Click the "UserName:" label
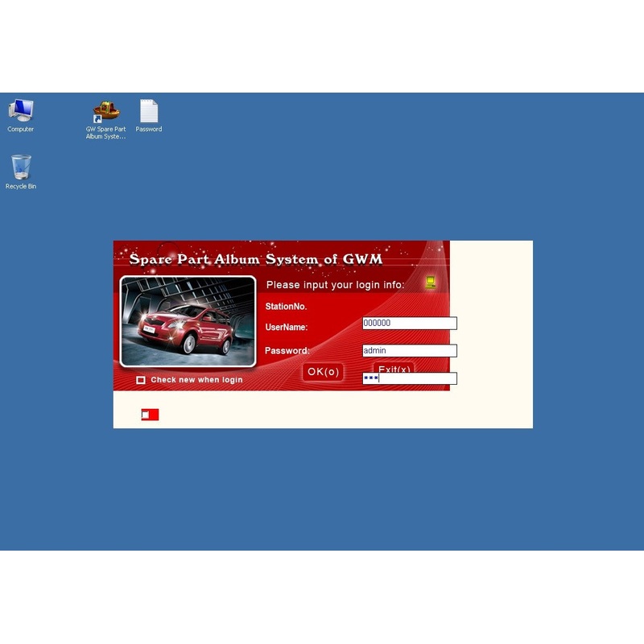The image size is (644, 644). click(287, 328)
